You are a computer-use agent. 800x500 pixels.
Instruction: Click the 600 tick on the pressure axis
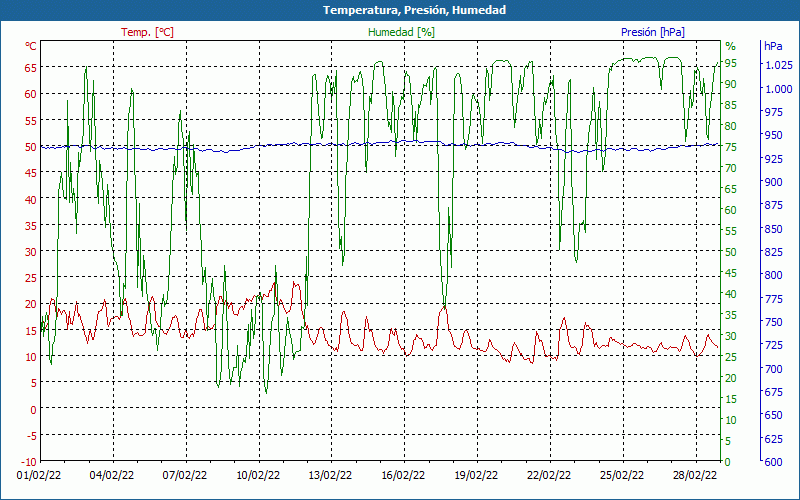coord(773,462)
